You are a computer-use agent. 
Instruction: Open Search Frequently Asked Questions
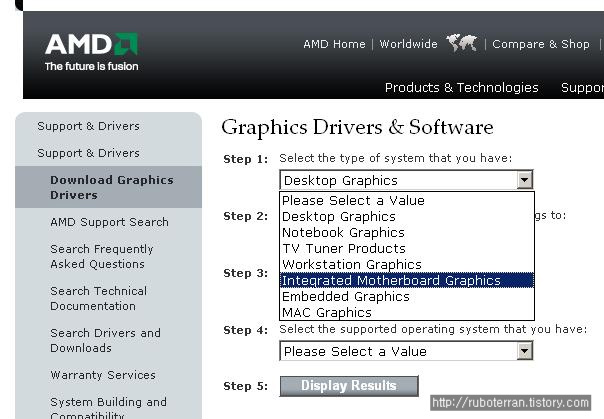102,256
